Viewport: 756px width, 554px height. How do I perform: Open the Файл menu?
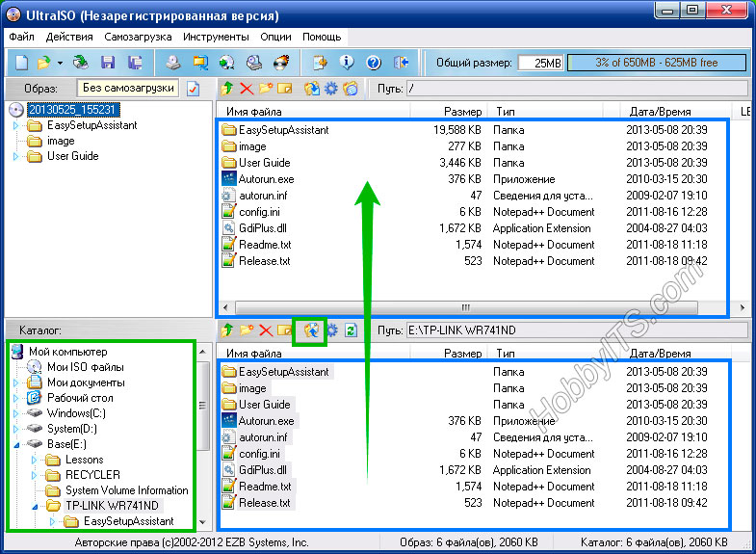pyautogui.click(x=22, y=37)
